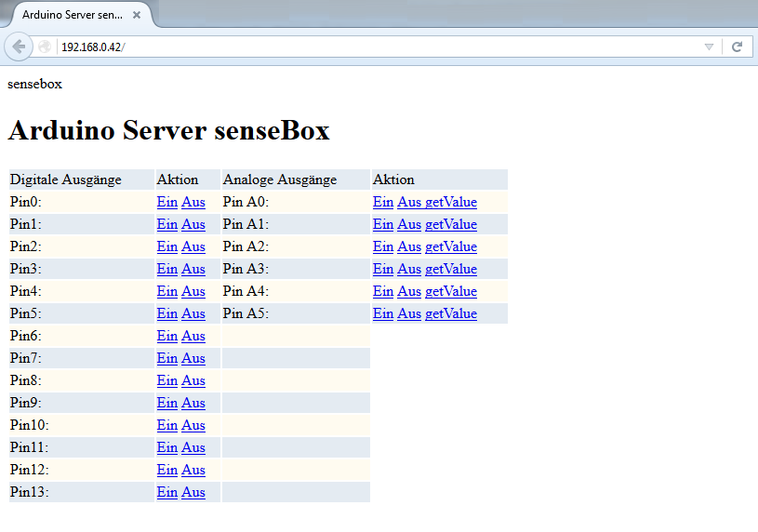
Task: Enable Pin A3 with Ein
Action: [x=383, y=269]
